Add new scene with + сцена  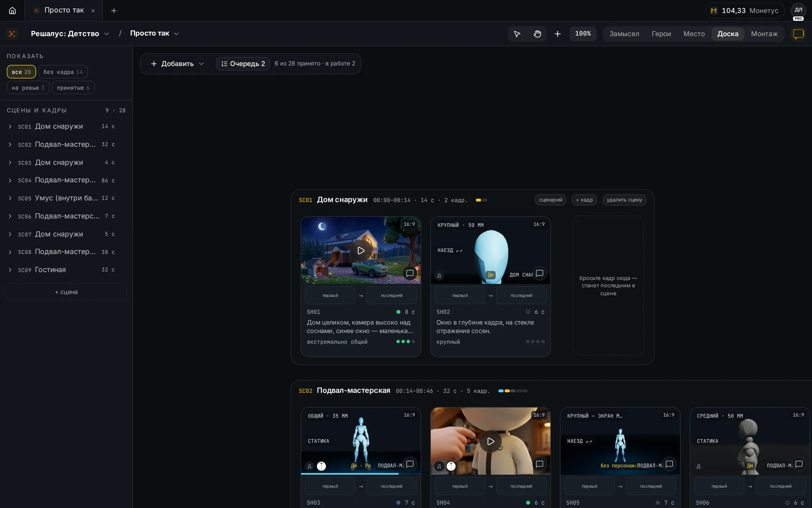pyautogui.click(x=66, y=292)
